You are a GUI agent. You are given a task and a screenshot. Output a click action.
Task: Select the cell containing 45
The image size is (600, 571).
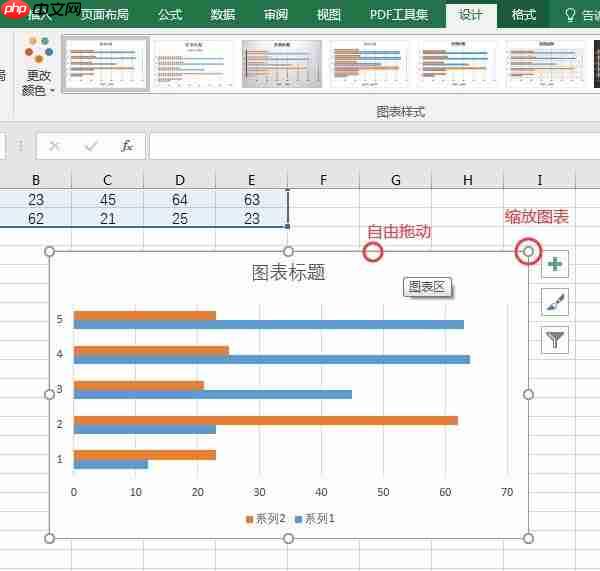[x=108, y=199]
